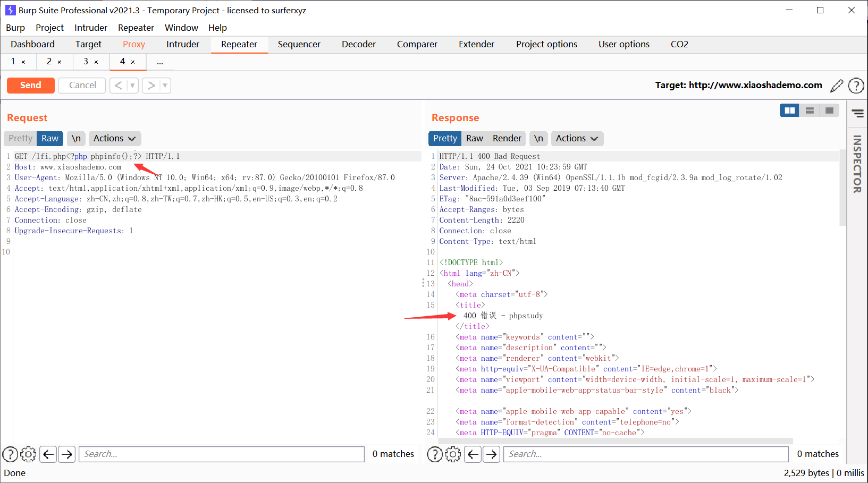
Task: Switch to the Target tab
Action: pos(88,45)
